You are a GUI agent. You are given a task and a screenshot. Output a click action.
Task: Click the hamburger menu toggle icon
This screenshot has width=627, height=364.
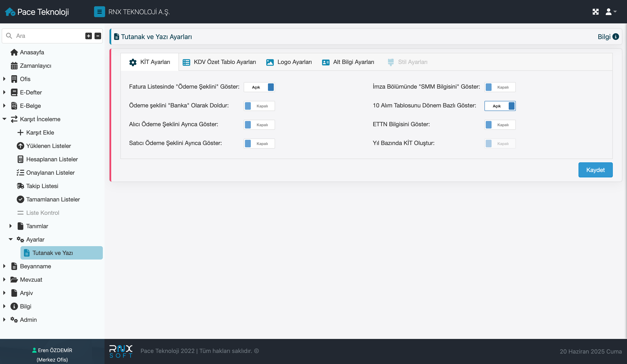[99, 12]
